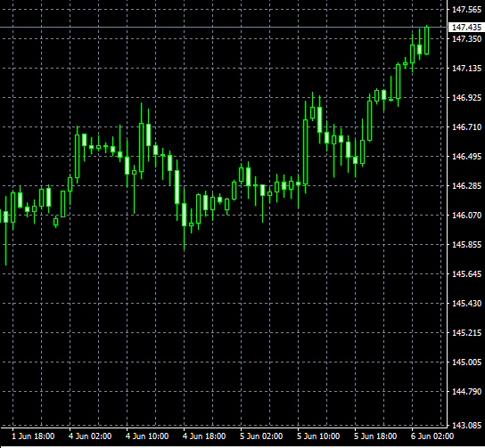Select the 143.085 bottom price label
This screenshot has width=485, height=448.
[x=467, y=426]
